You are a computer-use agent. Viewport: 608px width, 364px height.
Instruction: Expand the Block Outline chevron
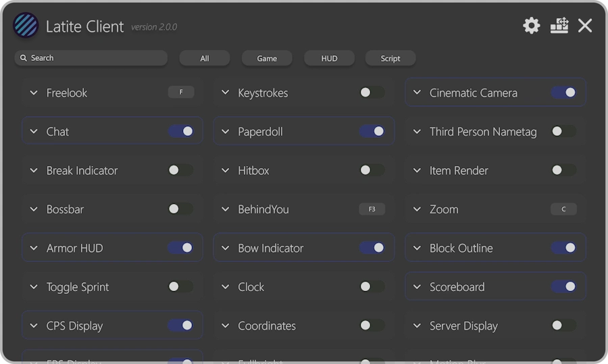pos(417,248)
